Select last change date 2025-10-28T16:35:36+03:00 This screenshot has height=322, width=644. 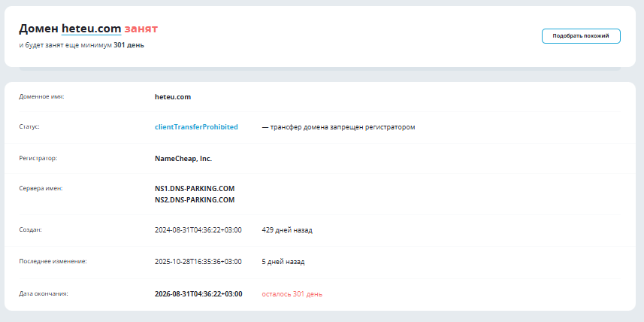click(x=198, y=262)
